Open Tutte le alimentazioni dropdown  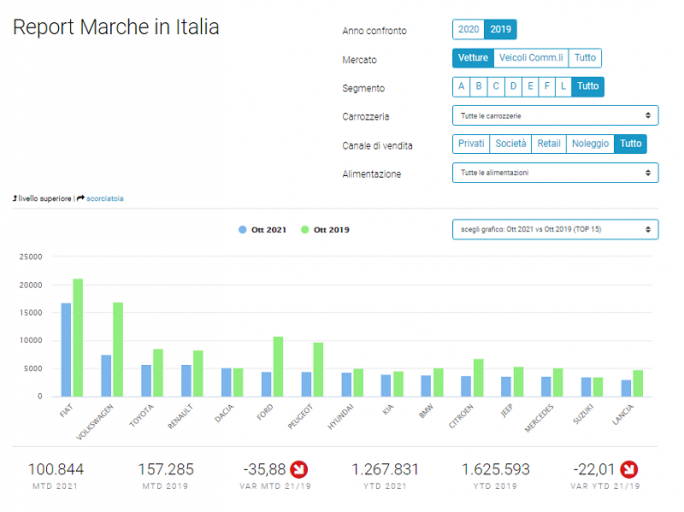pos(555,173)
